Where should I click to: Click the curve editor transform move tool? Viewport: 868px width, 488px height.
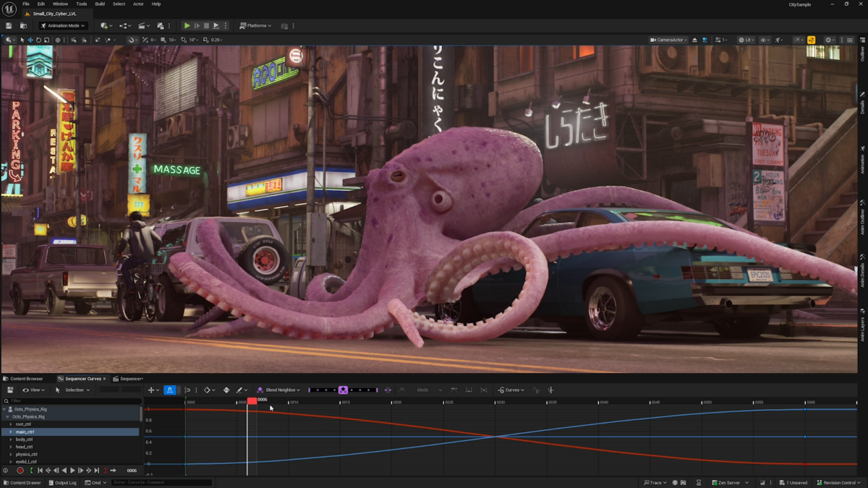pos(153,390)
